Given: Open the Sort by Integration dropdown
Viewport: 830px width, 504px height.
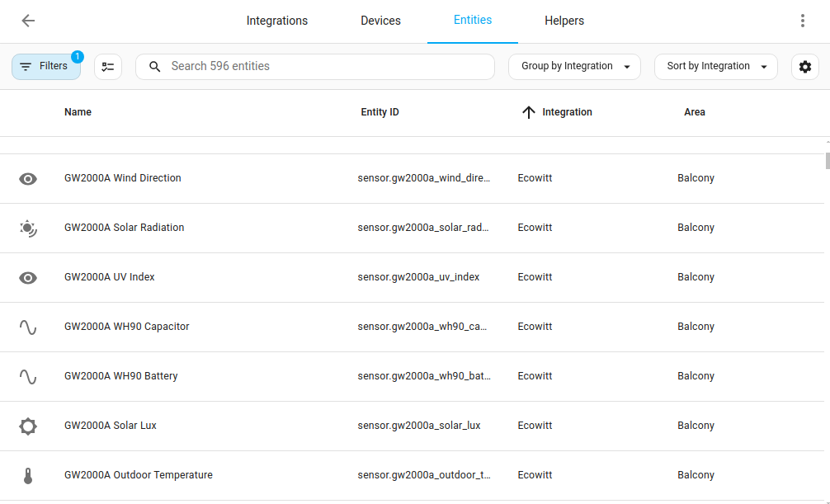Looking at the screenshot, I should pos(715,66).
